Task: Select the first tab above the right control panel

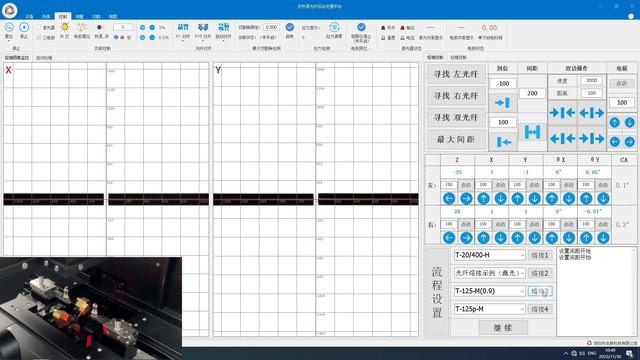Action: 435,58
